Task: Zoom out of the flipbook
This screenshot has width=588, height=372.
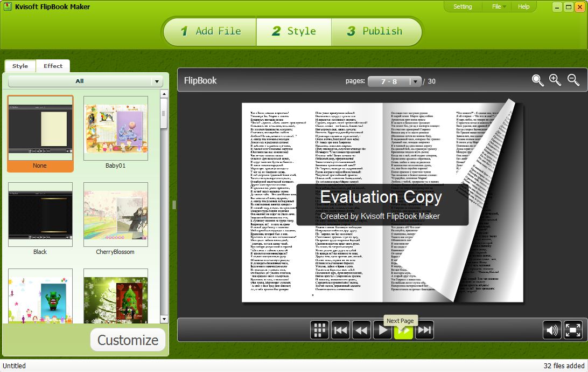Action: coord(573,80)
